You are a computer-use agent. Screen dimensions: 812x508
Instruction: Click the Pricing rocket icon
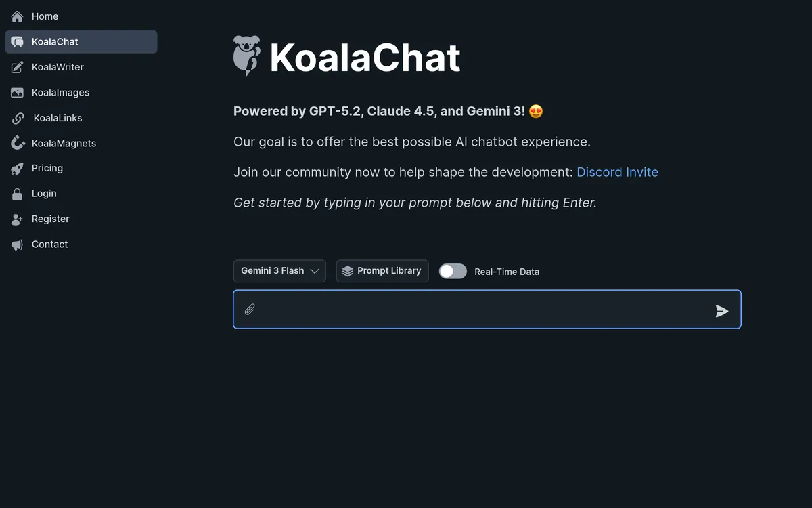coord(18,169)
